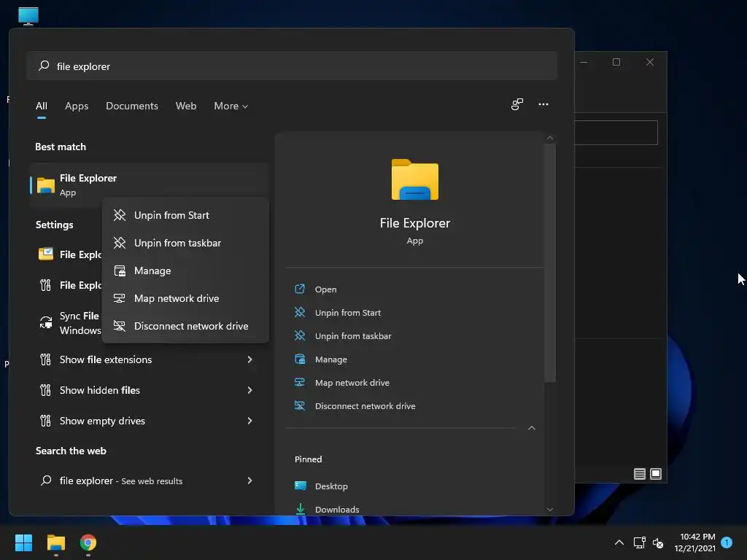Viewport: 747px width, 560px height.
Task: Open the More filter dropdown
Action: pos(231,106)
